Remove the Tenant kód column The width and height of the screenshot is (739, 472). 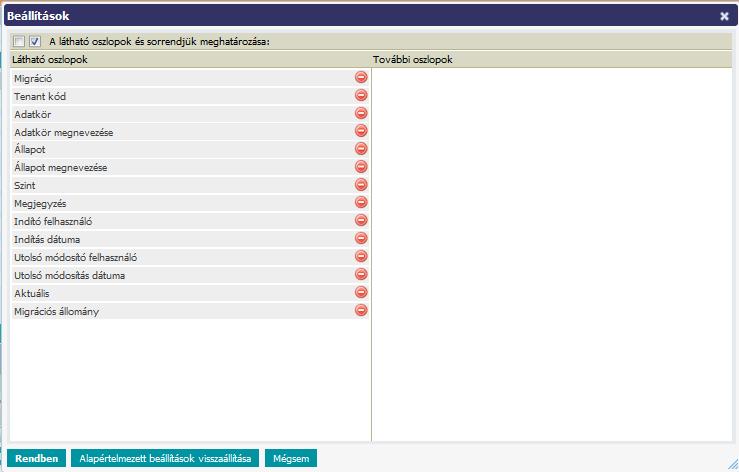point(361,95)
